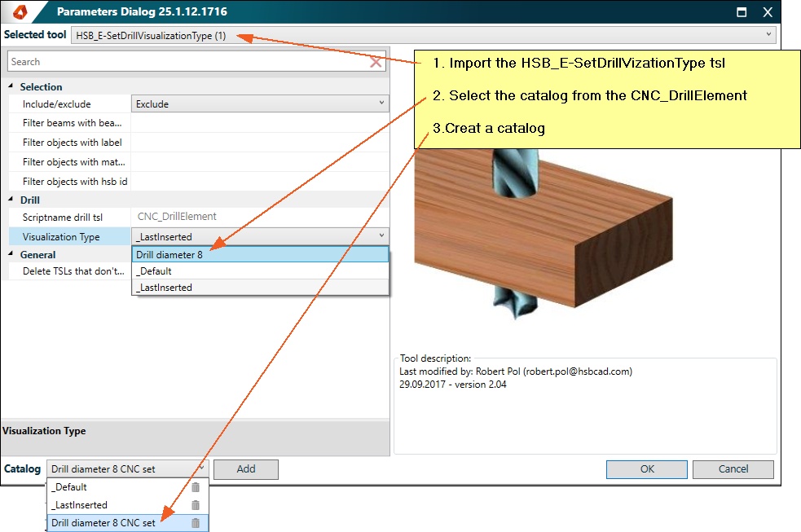The width and height of the screenshot is (801, 532).
Task: Collapse the Selection section
Action: click(11, 86)
